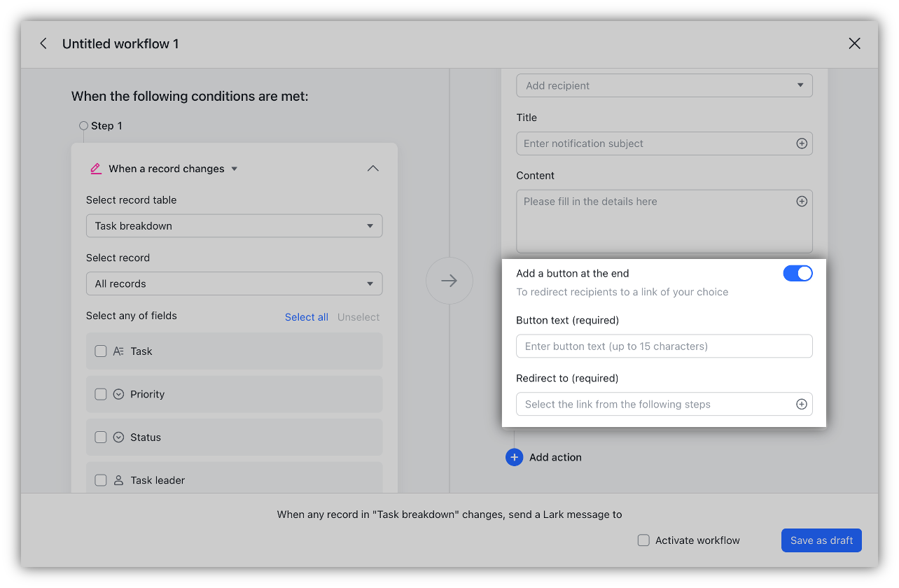This screenshot has width=899, height=588.
Task: Click Save as draft button
Action: click(x=821, y=540)
